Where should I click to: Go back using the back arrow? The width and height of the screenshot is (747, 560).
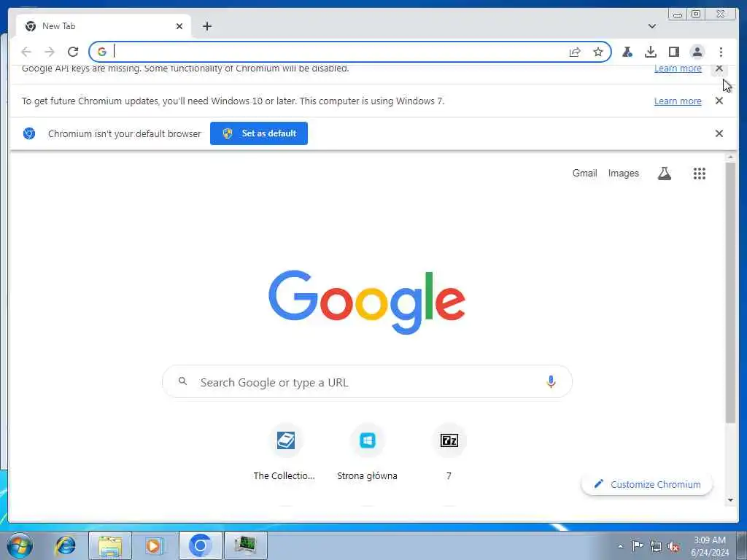click(x=26, y=52)
